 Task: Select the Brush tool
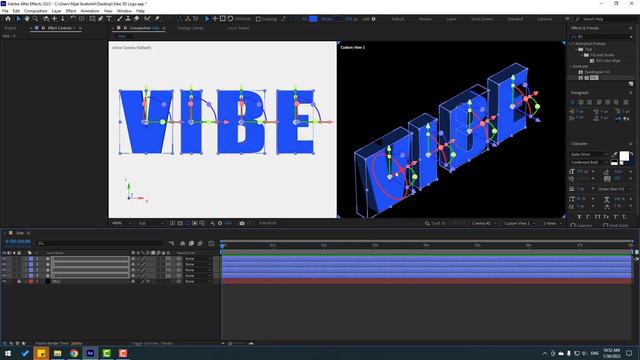tap(120, 19)
